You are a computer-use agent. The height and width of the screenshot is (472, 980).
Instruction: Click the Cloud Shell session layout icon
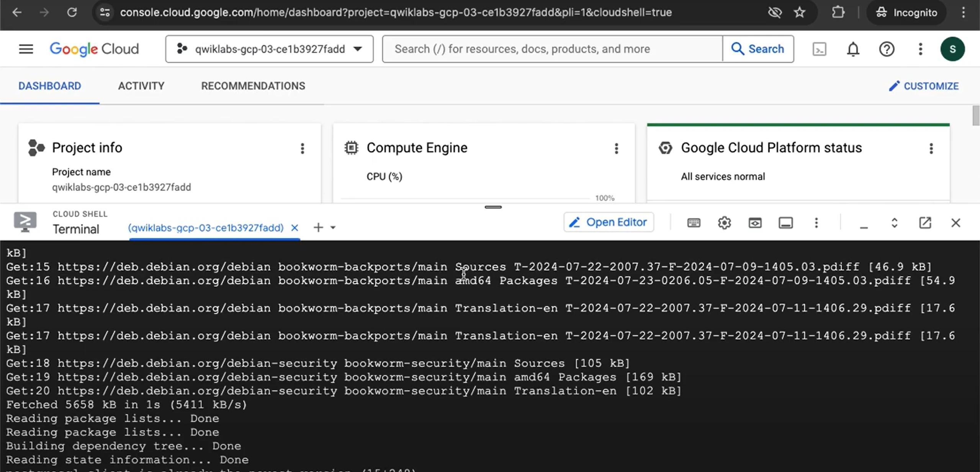click(x=785, y=223)
